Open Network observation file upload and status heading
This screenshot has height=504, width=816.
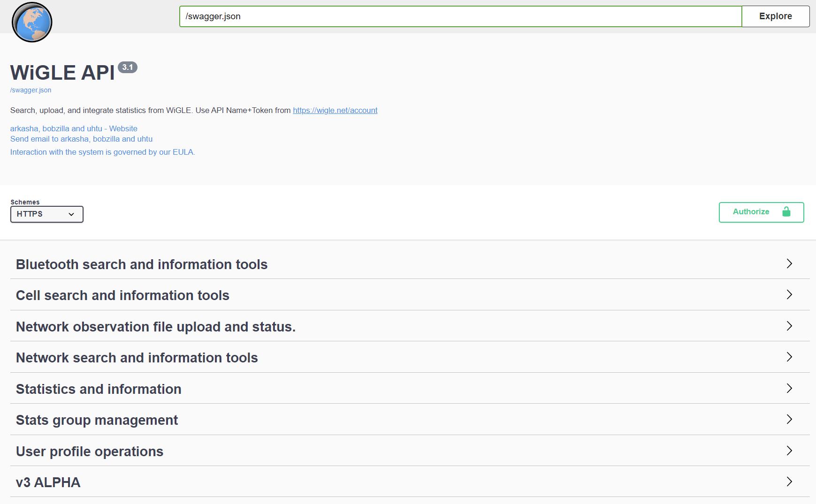click(x=156, y=327)
